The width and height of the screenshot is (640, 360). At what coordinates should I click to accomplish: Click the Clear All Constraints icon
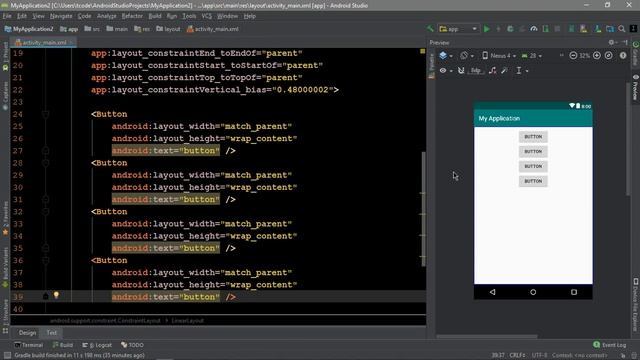[493, 71]
